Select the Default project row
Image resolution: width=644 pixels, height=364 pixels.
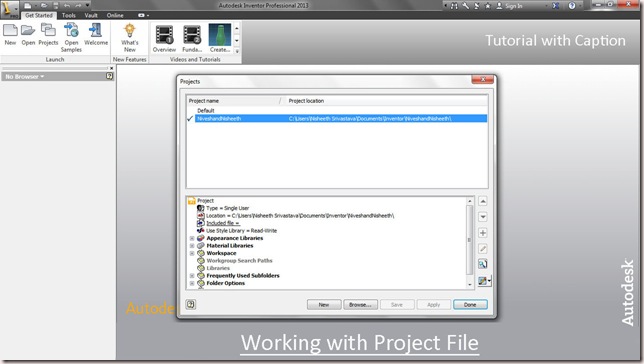click(x=337, y=111)
